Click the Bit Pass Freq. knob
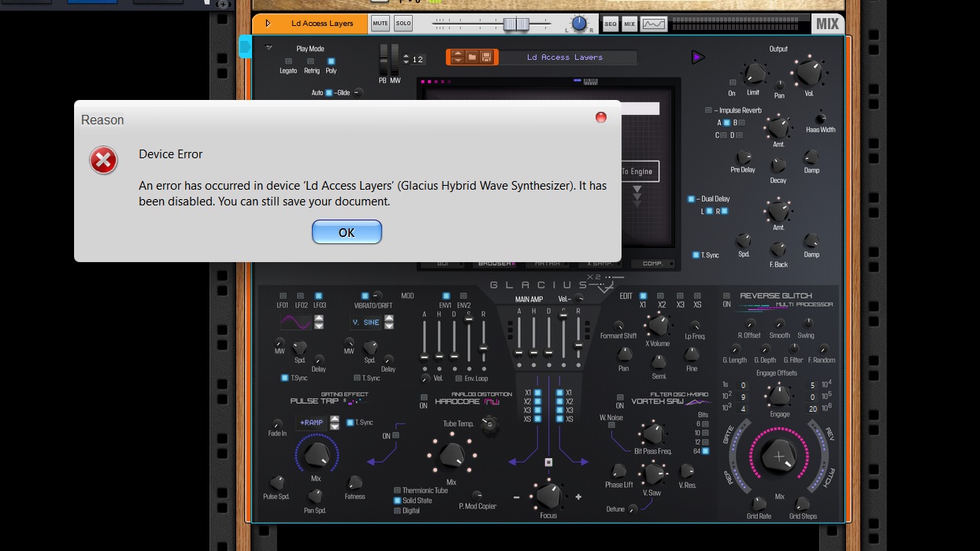The height and width of the screenshot is (551, 980). pyautogui.click(x=653, y=433)
